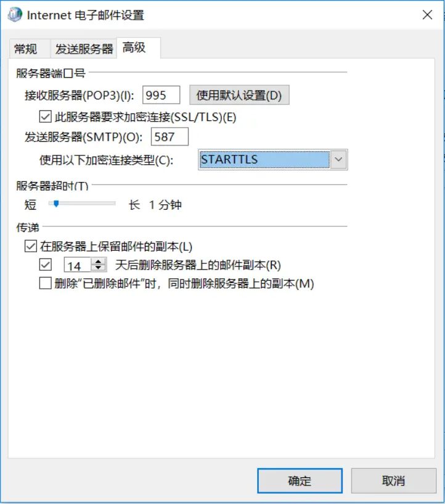Click the 使用默认设置(D) button
This screenshot has width=445, height=504.
coord(239,95)
